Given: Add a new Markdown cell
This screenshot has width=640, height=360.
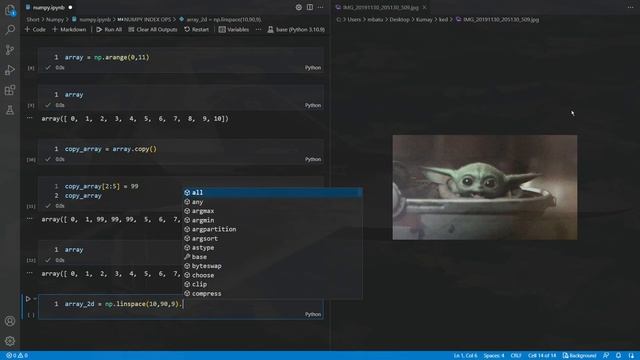Looking at the screenshot, I should [x=69, y=29].
